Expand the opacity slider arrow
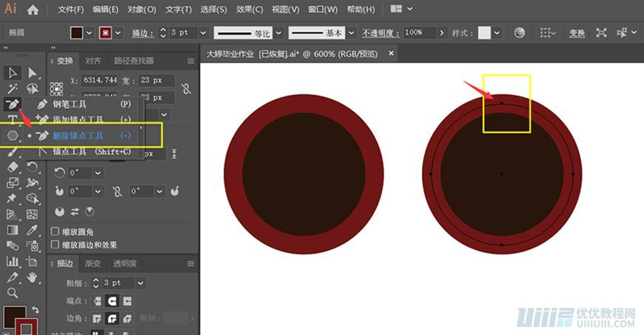The image size is (644, 335). 441,33
